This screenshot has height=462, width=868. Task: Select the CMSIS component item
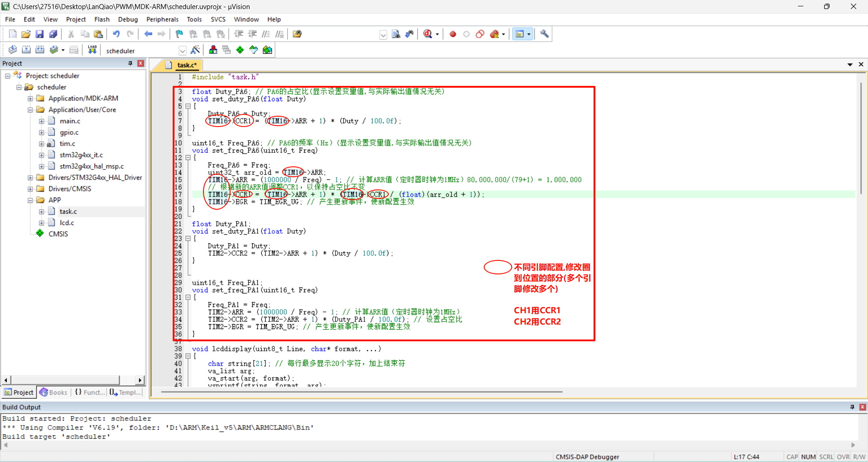tap(58, 234)
